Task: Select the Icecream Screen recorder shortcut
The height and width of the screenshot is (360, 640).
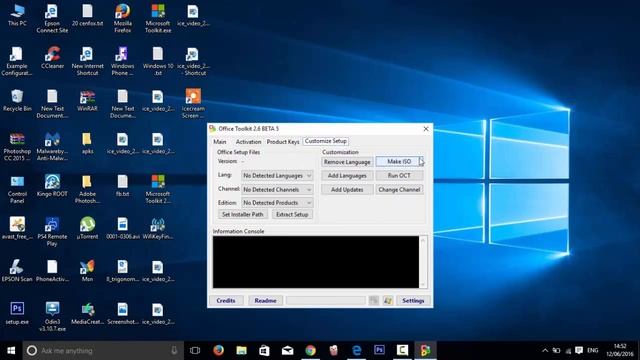Action: click(x=193, y=103)
